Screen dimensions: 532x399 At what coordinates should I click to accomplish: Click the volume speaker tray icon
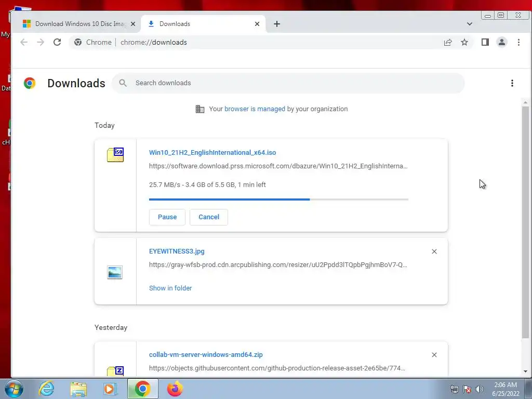tap(479, 389)
